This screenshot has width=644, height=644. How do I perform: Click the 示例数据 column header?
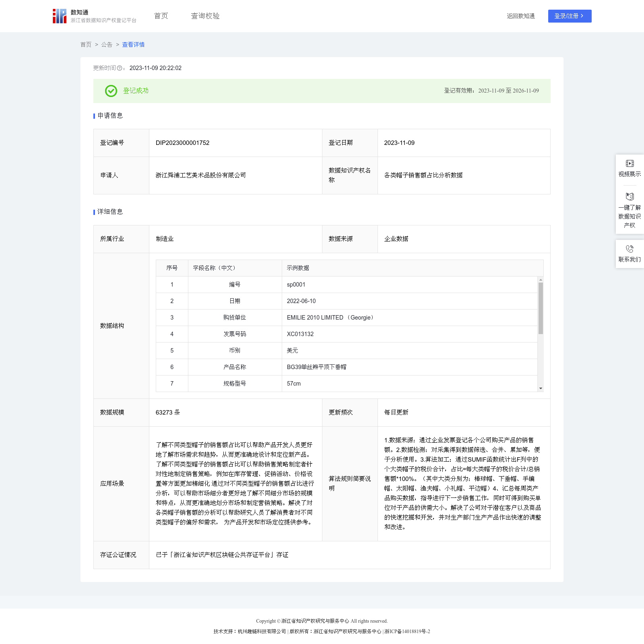(x=298, y=268)
